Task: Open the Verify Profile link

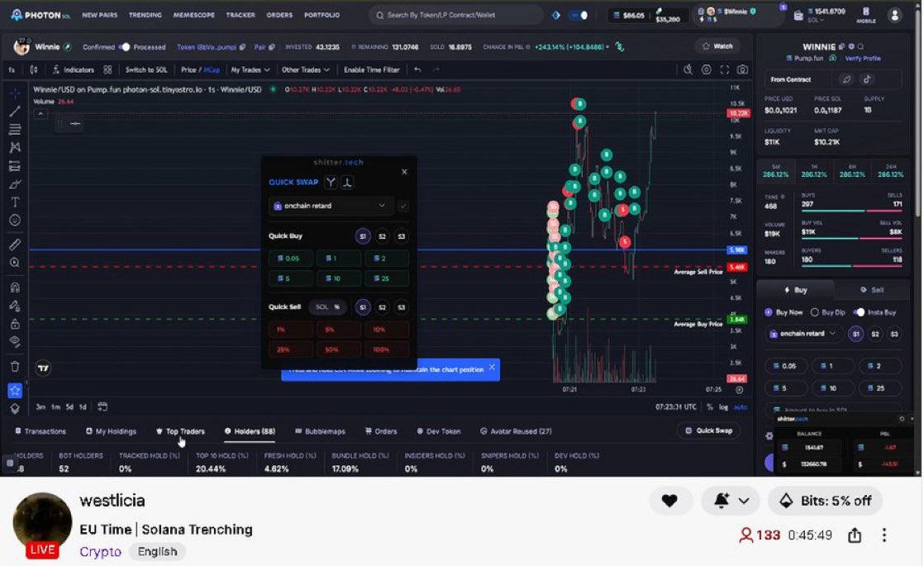Action: (x=863, y=59)
